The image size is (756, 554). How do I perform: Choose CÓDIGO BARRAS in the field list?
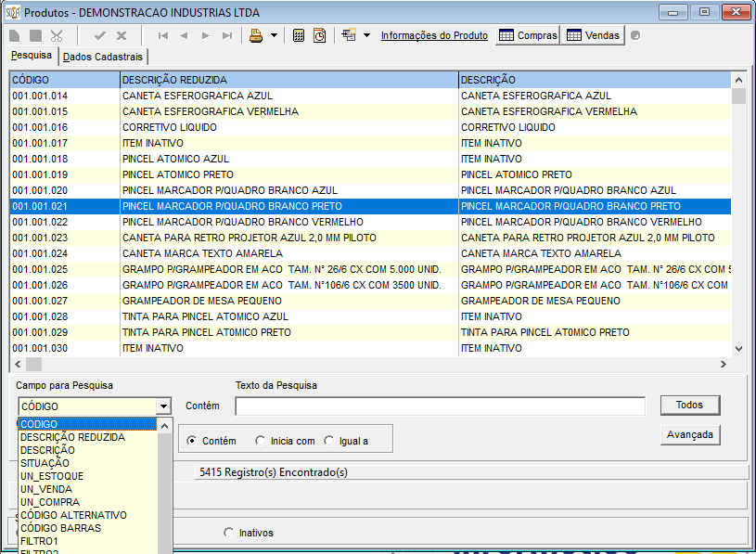60,528
